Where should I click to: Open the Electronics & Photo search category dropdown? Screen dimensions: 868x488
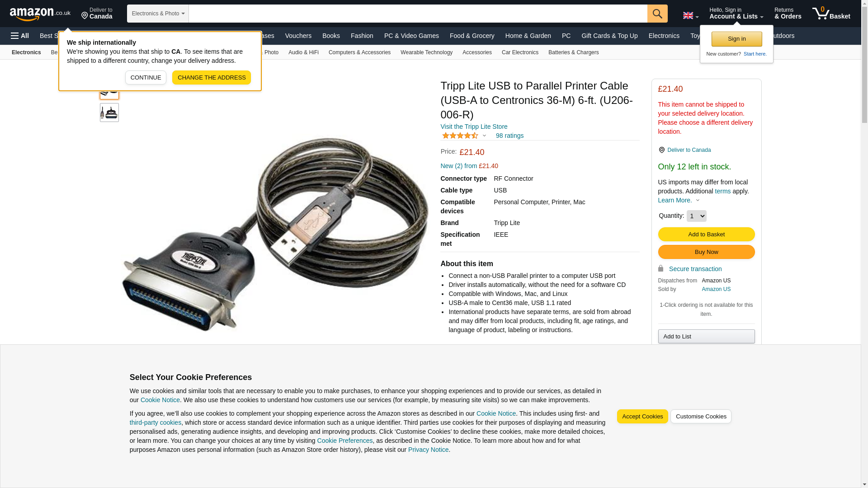158,14
